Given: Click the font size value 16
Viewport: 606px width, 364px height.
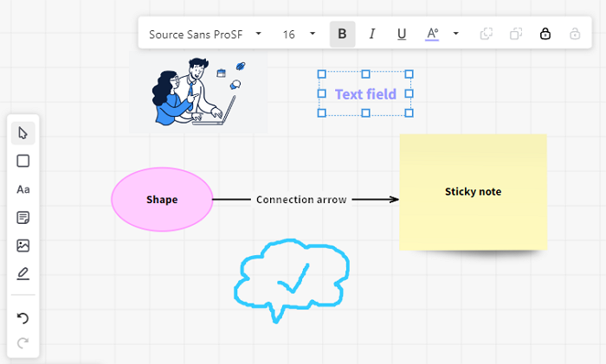Looking at the screenshot, I should 288,35.
